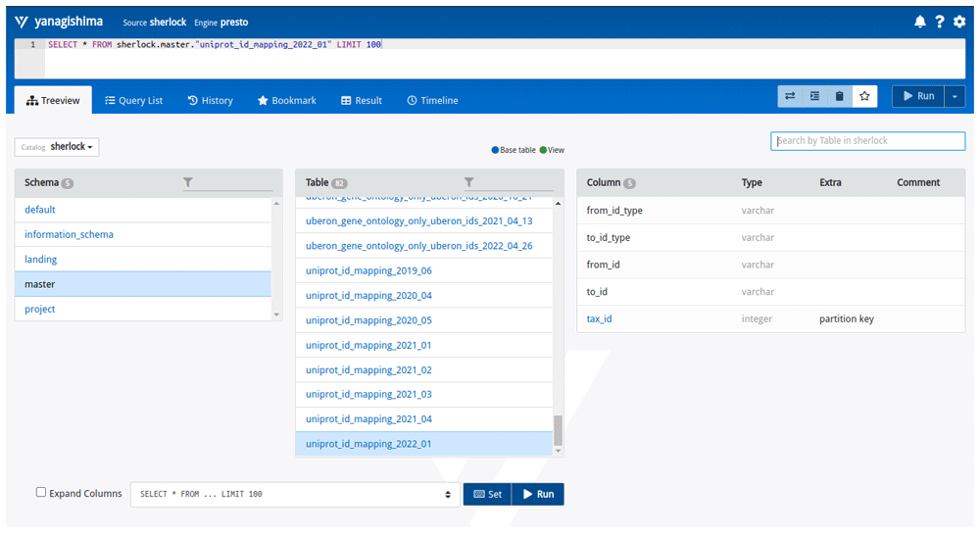Image resolution: width=980 pixels, height=533 pixels.
Task: Click the swap arrows icon in query toolbar
Action: pyautogui.click(x=790, y=96)
